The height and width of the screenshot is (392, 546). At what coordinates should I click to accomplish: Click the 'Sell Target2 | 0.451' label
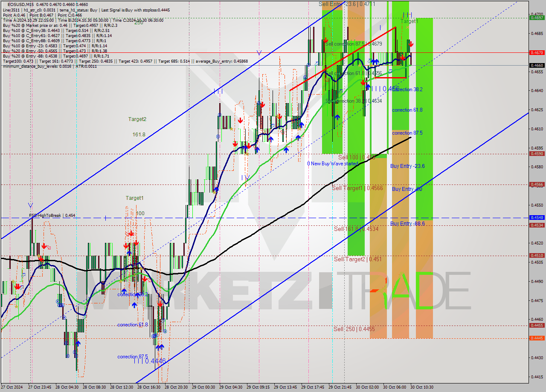[357, 259]
